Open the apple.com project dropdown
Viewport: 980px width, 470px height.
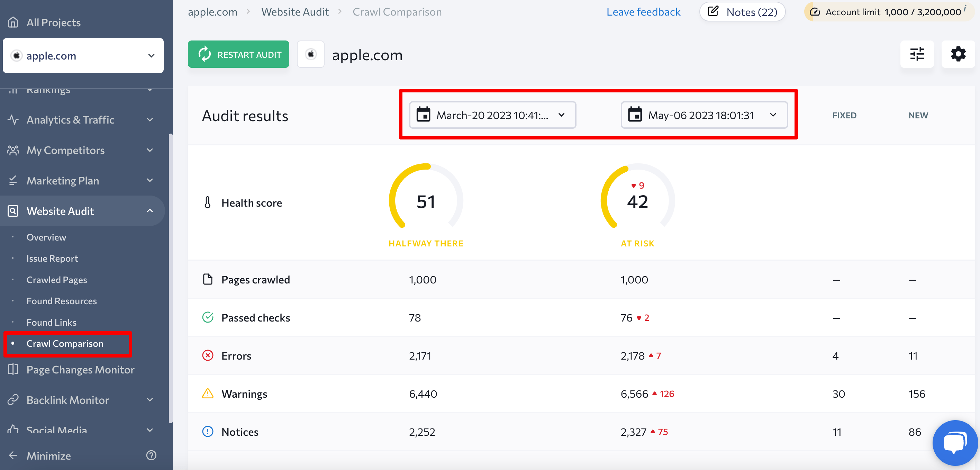click(83, 56)
